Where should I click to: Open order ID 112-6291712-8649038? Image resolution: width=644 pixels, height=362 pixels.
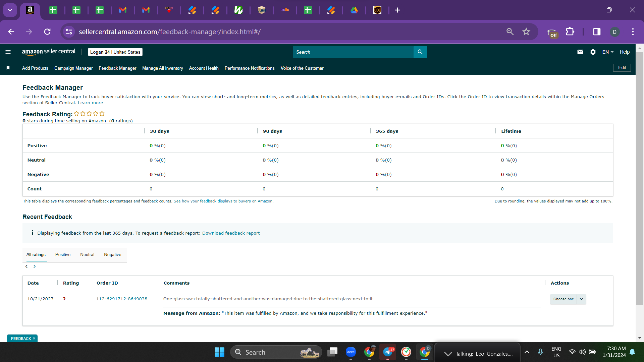pos(122,299)
